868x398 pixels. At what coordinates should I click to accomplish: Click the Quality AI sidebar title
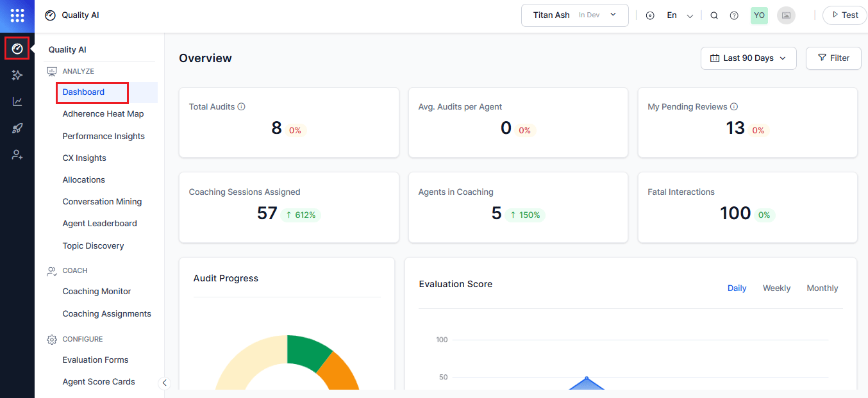67,50
